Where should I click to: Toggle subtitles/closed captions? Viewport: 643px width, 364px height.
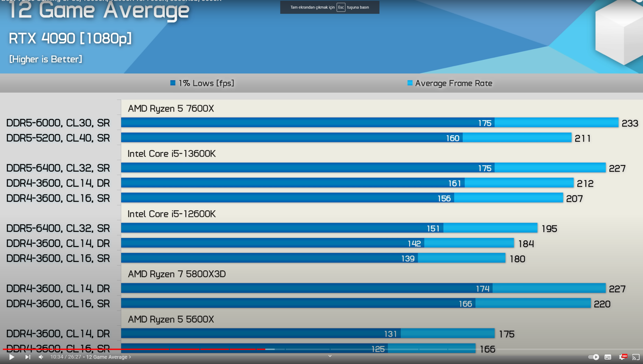click(608, 357)
